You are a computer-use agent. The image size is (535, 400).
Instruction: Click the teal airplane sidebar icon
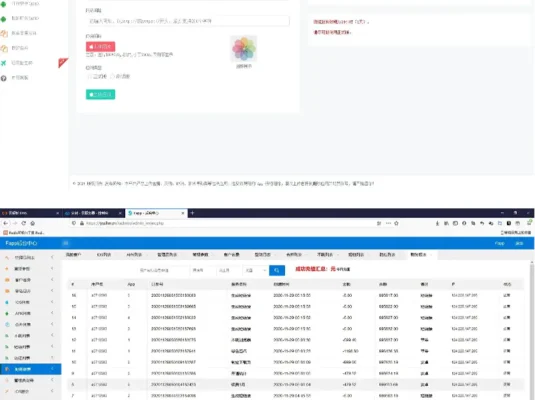pyautogui.click(x=4, y=63)
